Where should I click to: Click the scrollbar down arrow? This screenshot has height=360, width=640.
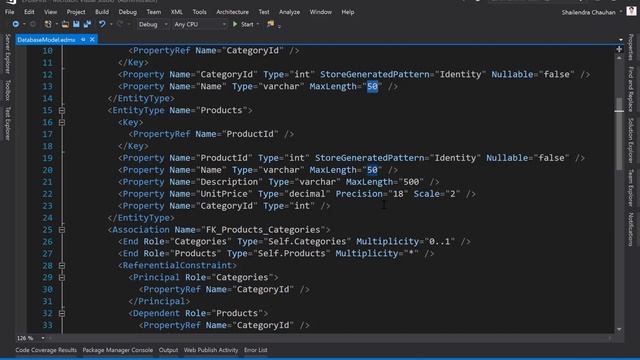619,329
